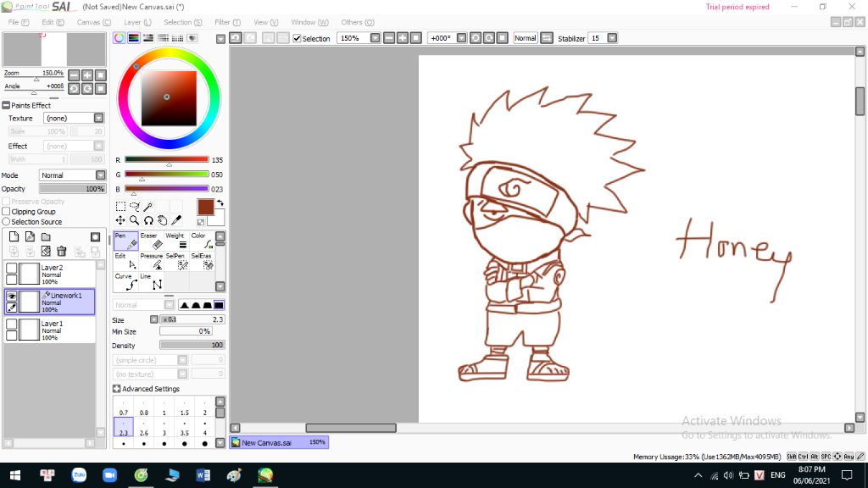Select brush size preset 0.7

pyautogui.click(x=124, y=408)
